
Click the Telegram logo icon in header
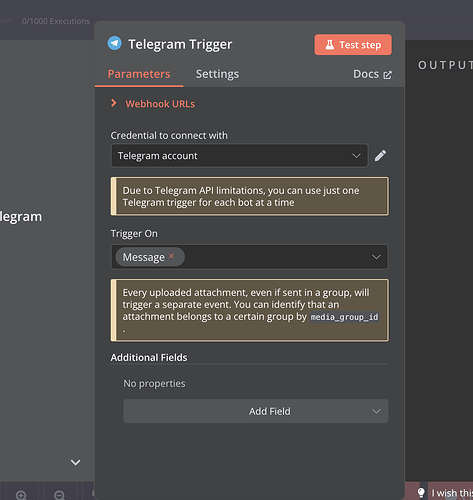coord(114,43)
